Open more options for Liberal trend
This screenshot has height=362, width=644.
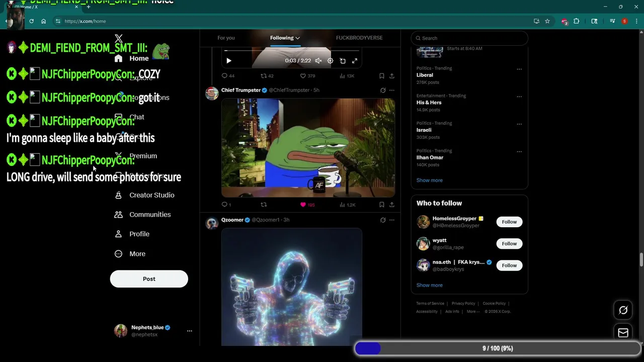(x=519, y=69)
